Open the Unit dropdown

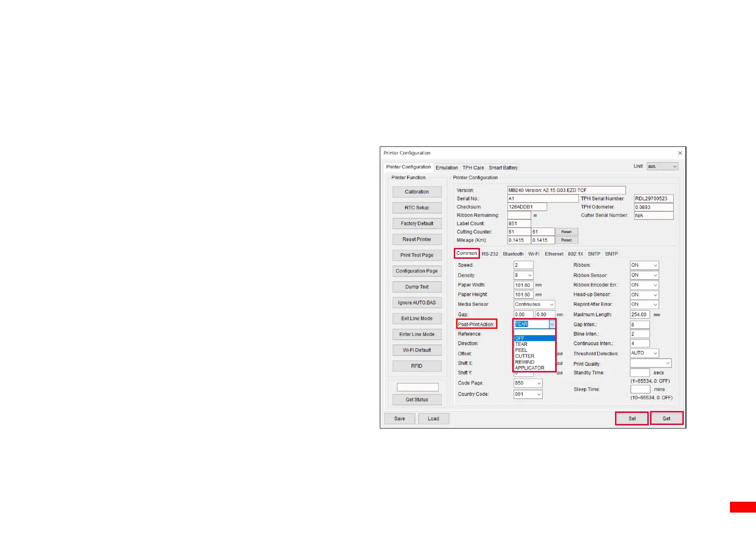pos(662,166)
